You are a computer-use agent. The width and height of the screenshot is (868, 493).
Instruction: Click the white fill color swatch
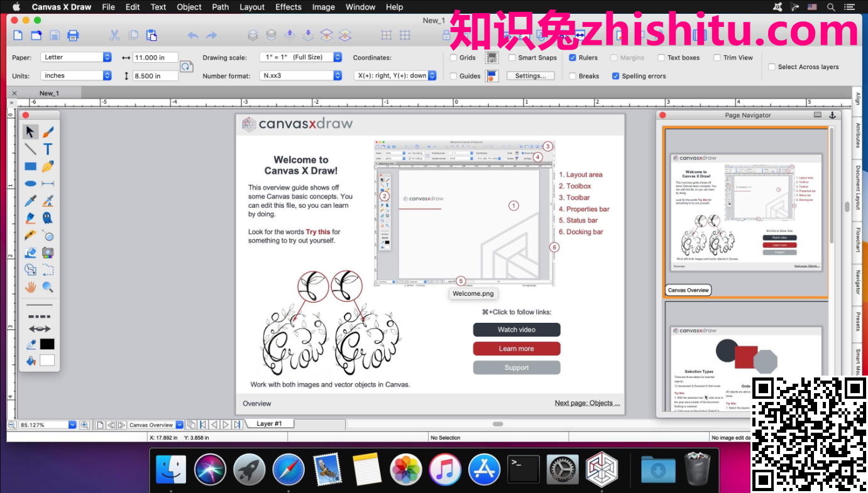(47, 360)
